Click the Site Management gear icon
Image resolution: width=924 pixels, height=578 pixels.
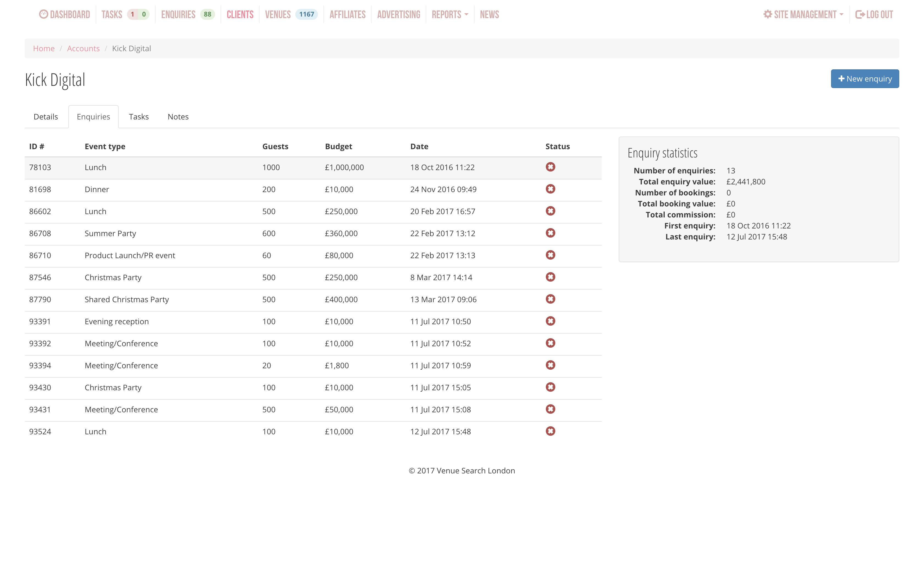point(768,14)
